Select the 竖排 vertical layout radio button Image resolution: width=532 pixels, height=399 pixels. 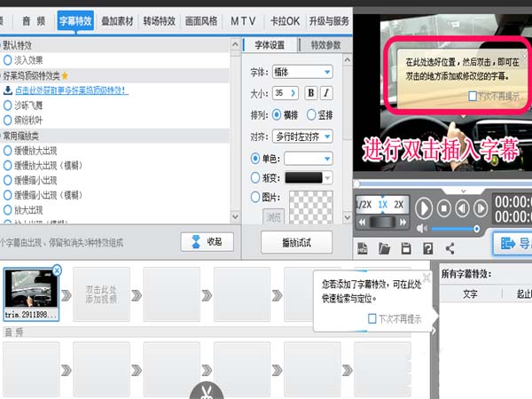310,114
